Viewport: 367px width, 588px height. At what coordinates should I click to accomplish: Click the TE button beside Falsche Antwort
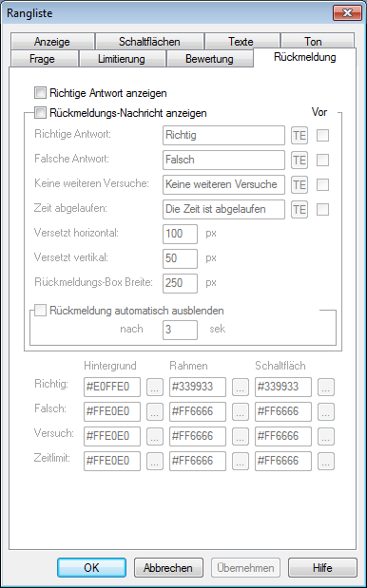(x=299, y=161)
